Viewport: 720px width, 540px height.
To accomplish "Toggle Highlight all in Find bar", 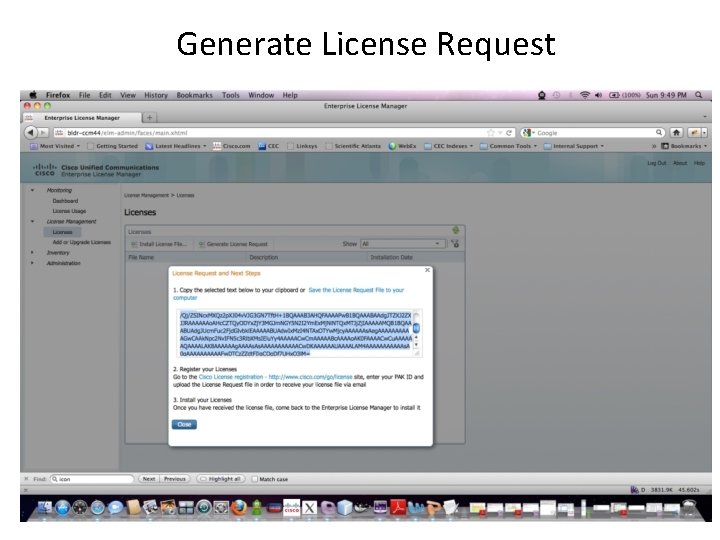I will 221,479.
